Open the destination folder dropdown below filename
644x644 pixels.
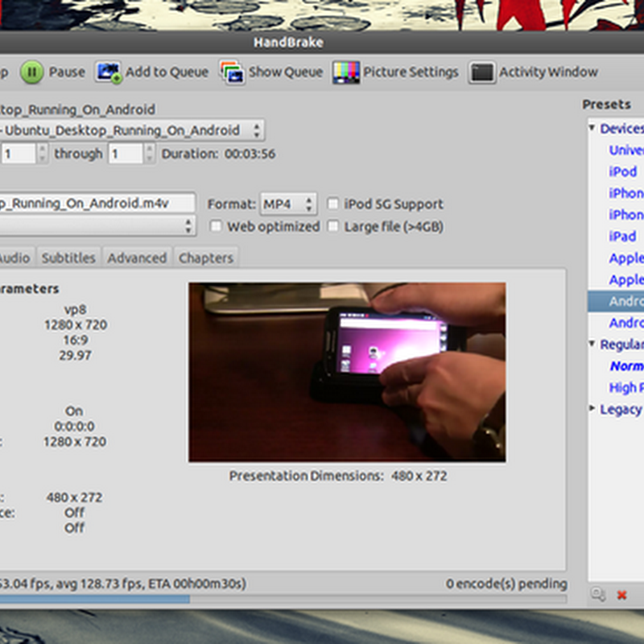97,226
